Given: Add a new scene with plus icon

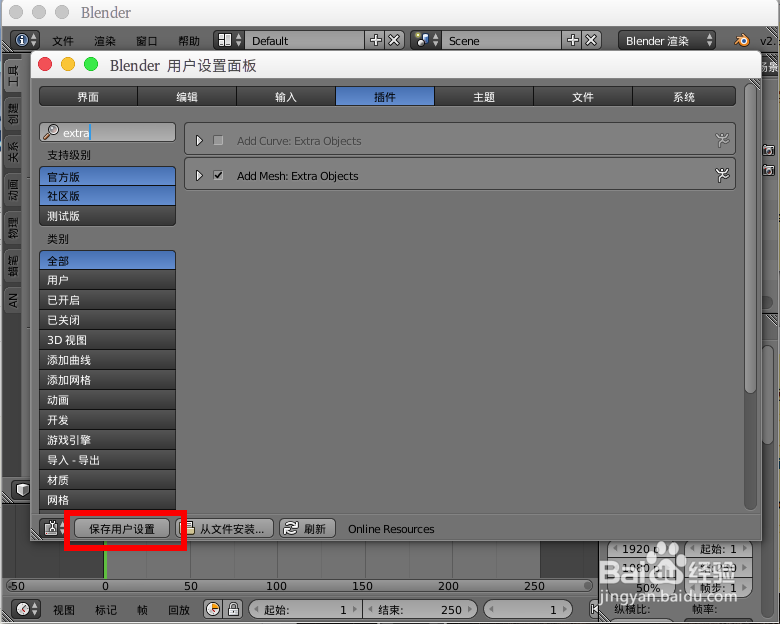Looking at the screenshot, I should [x=573, y=40].
